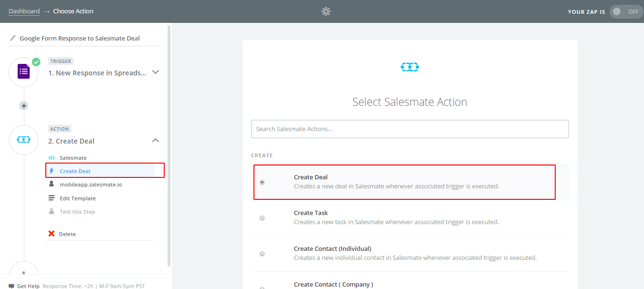Click the Get Help link at bottom
Viewport: 644px width, 289px height.
click(28, 286)
